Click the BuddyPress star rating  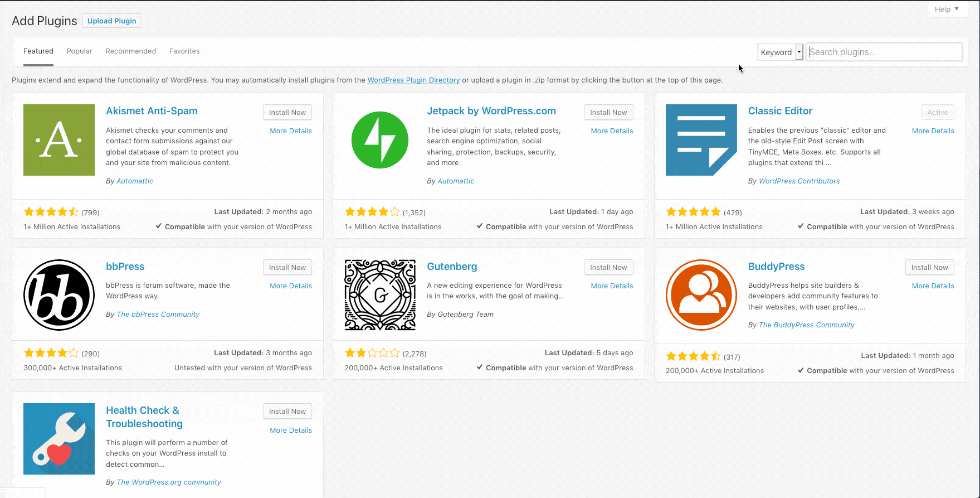693,356
